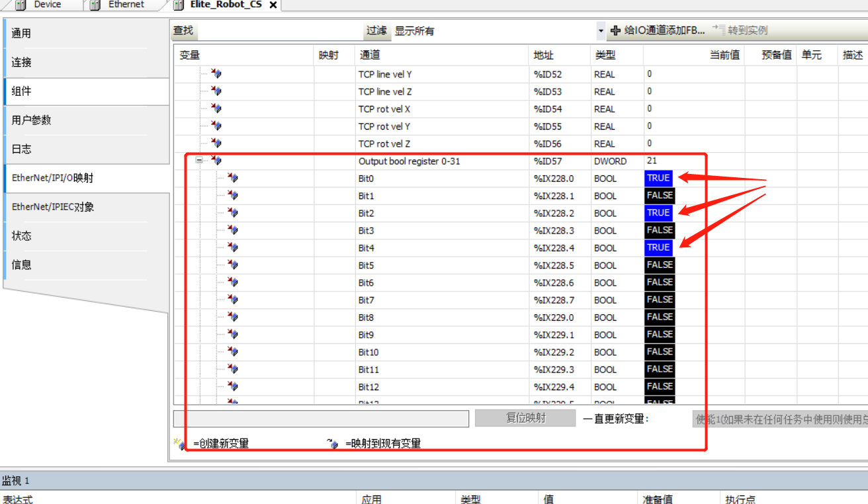This screenshot has height=504, width=868.
Task: Click the mapping icon in the Bit10 row
Action: tap(232, 352)
